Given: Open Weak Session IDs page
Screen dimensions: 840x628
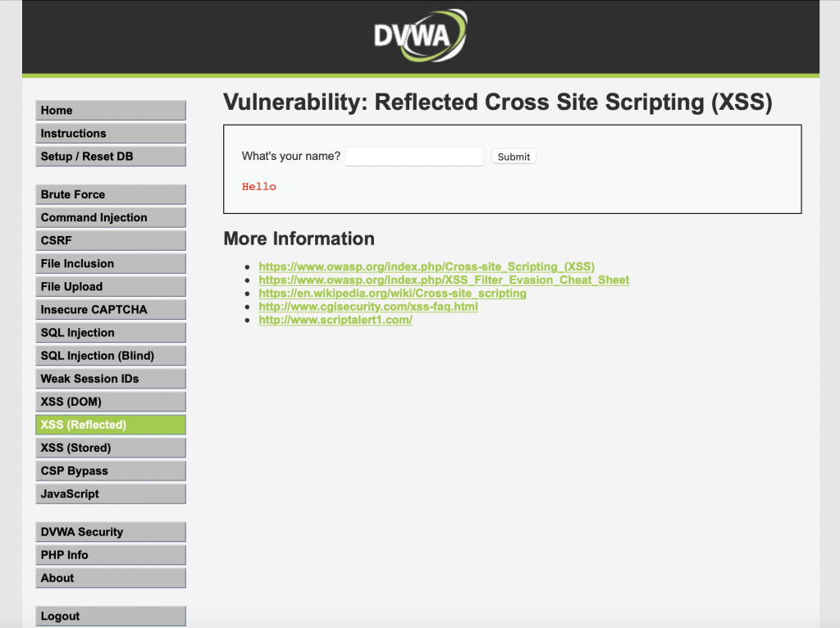Looking at the screenshot, I should coord(111,379).
